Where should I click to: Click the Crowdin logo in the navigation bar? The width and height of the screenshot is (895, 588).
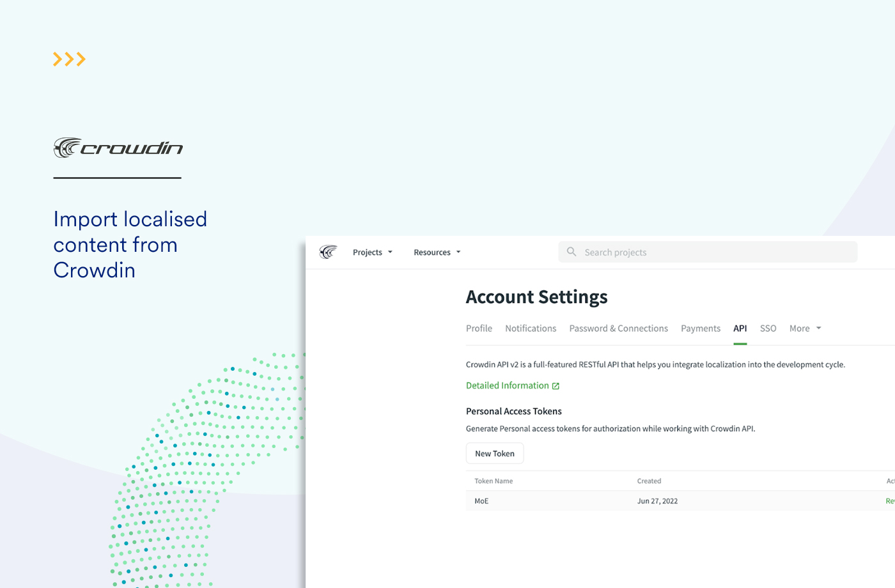[328, 251]
